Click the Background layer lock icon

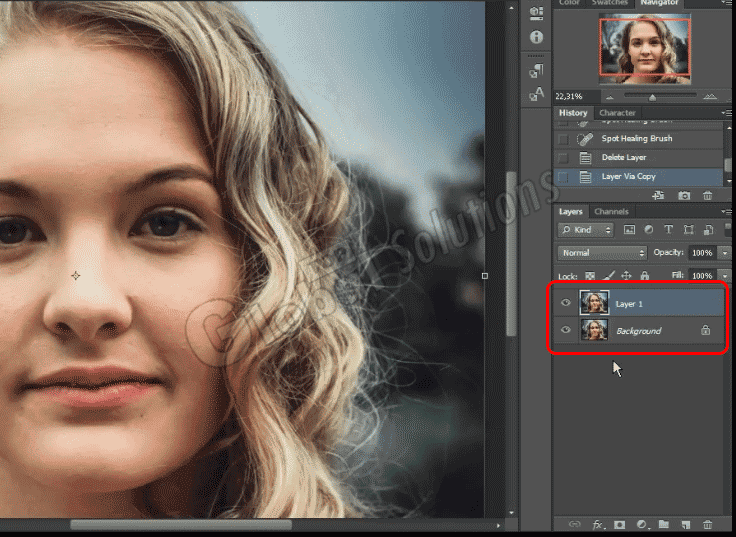pyautogui.click(x=705, y=330)
